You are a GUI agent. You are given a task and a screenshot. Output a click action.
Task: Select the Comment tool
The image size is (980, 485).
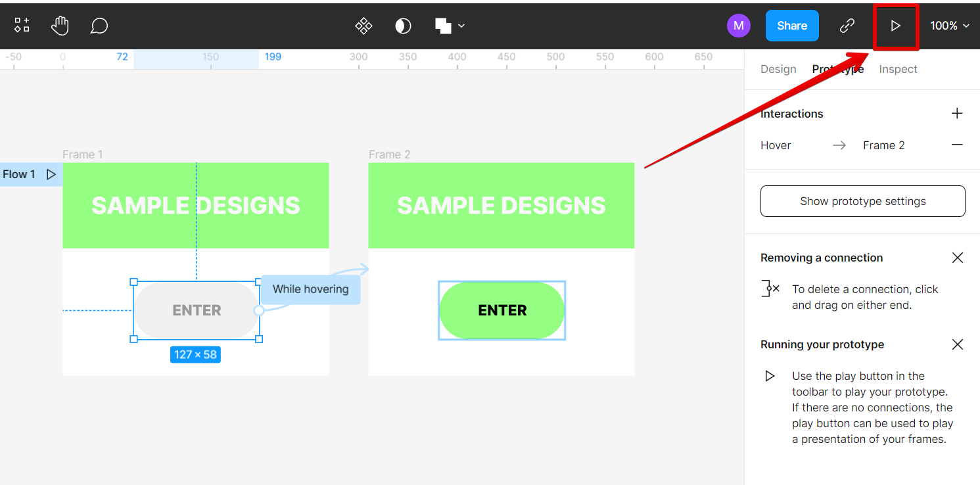(x=99, y=26)
